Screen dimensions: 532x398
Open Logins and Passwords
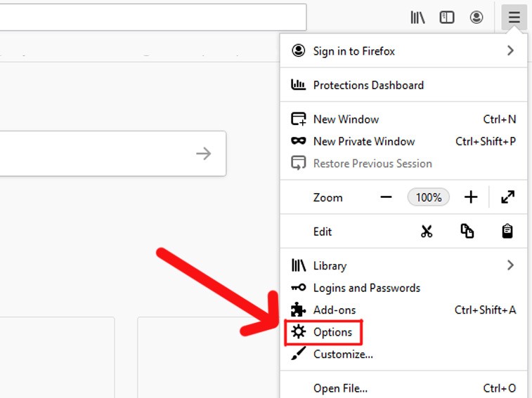click(366, 288)
